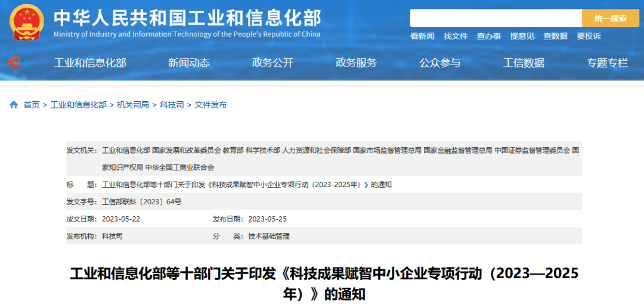This screenshot has height=305, width=644.
Task: Open the 查办事 quick link
Action: click(x=489, y=36)
